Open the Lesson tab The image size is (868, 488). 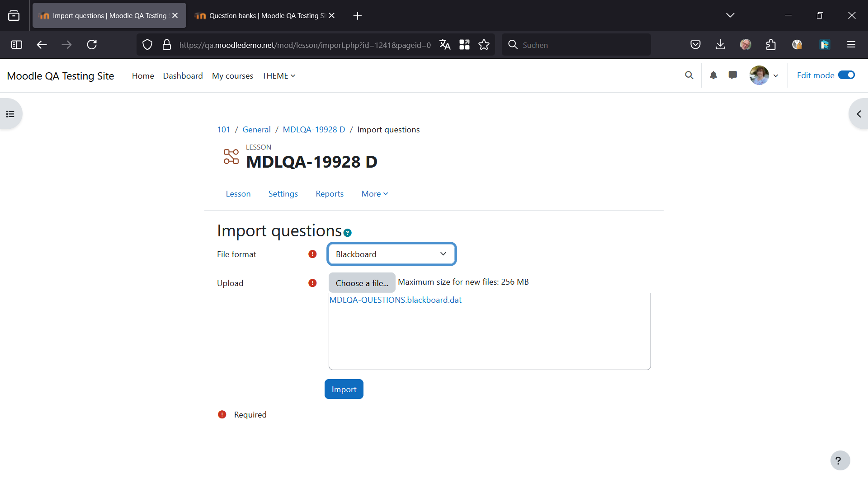238,194
